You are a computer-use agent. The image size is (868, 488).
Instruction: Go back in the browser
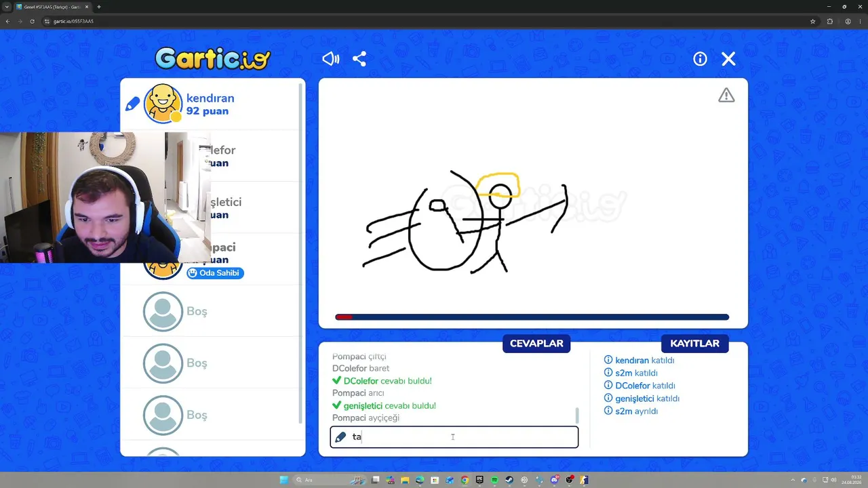click(x=7, y=21)
